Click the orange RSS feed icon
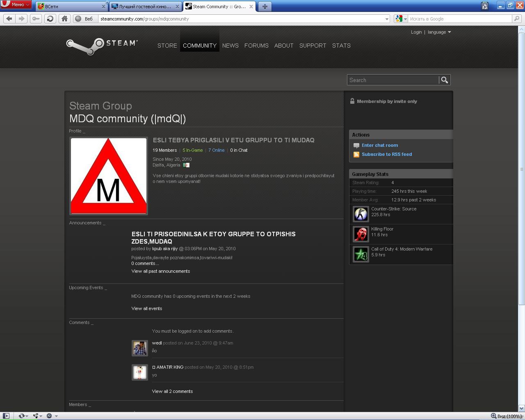Screen dimensions: 525x420 click(x=356, y=155)
